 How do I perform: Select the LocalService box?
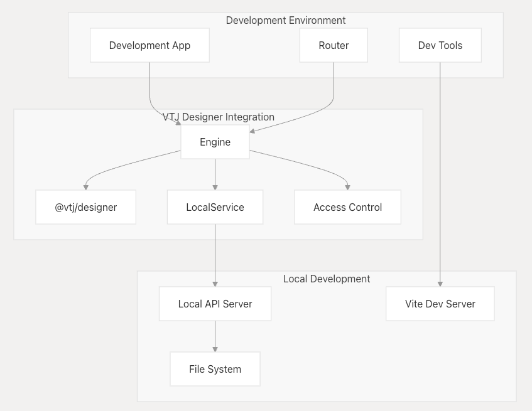(x=215, y=207)
